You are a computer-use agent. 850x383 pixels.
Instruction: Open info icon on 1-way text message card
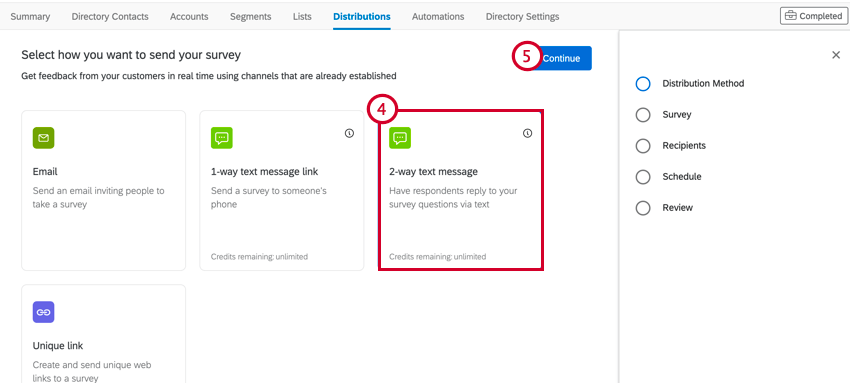[x=349, y=133]
